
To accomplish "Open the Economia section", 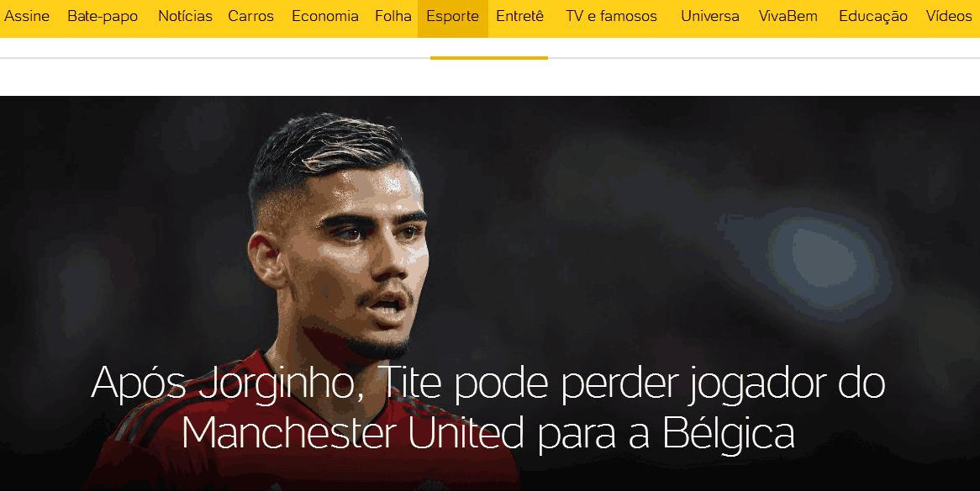I will [325, 16].
